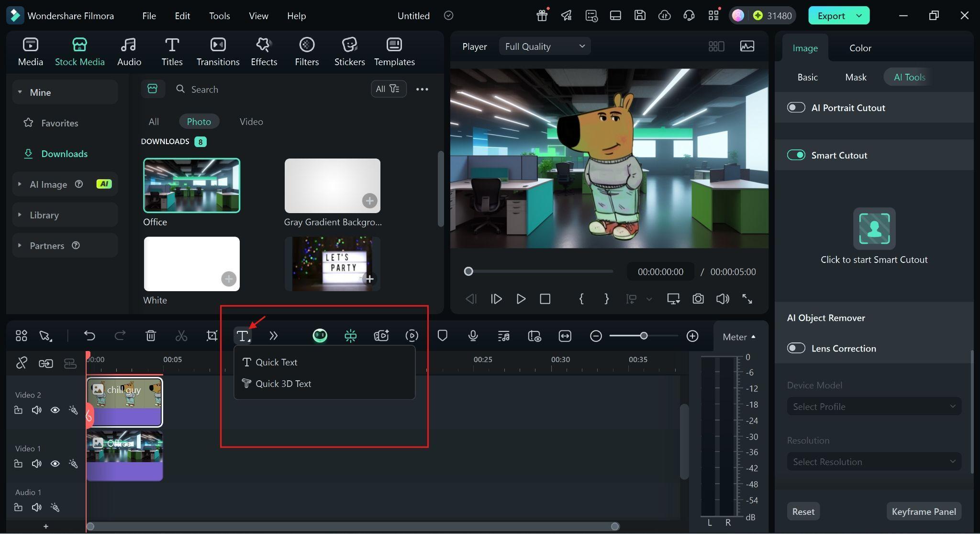Open the AI Copilot face icon
The width and height of the screenshot is (980, 534).
tap(320, 336)
